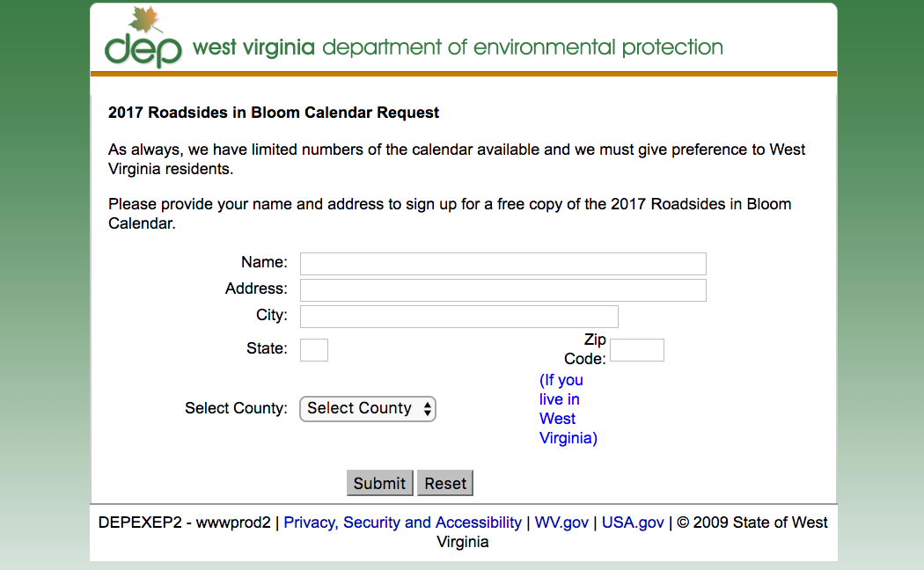Reset the form fields

click(x=445, y=483)
